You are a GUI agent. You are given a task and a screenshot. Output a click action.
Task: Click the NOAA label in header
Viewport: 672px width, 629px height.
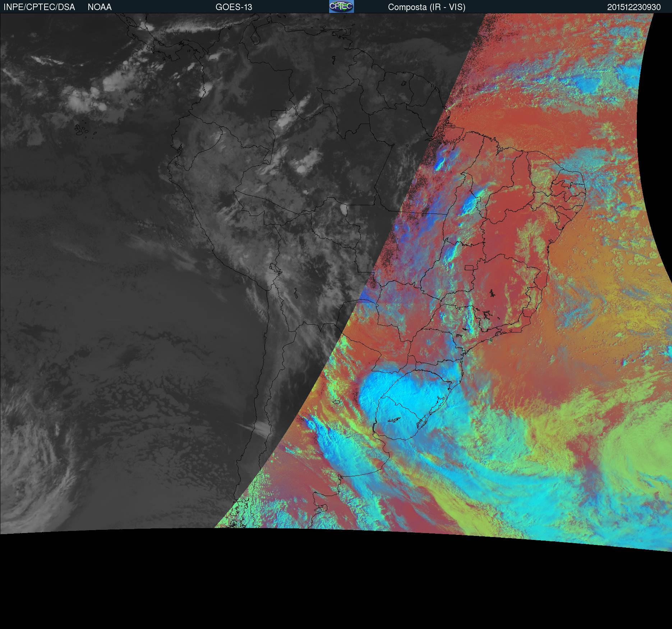coord(100,7)
